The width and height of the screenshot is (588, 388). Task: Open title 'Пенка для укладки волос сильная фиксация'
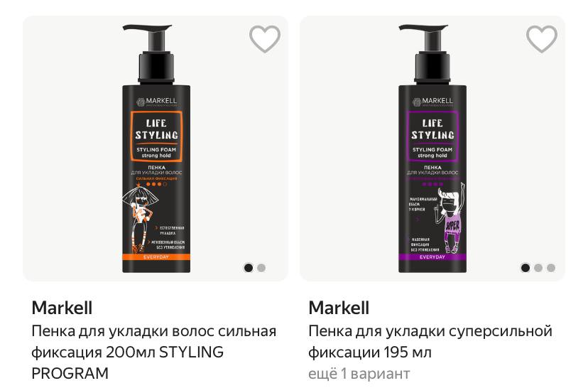coord(154,352)
